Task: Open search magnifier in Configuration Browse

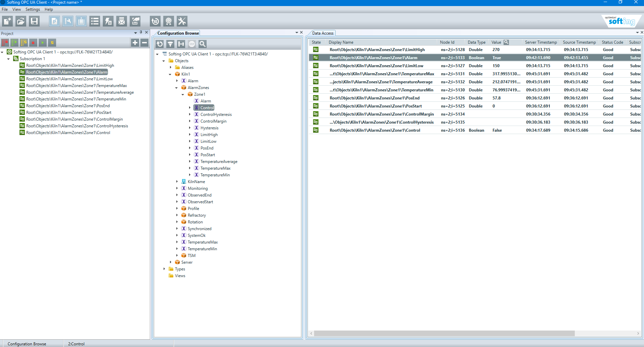Action: click(x=202, y=44)
